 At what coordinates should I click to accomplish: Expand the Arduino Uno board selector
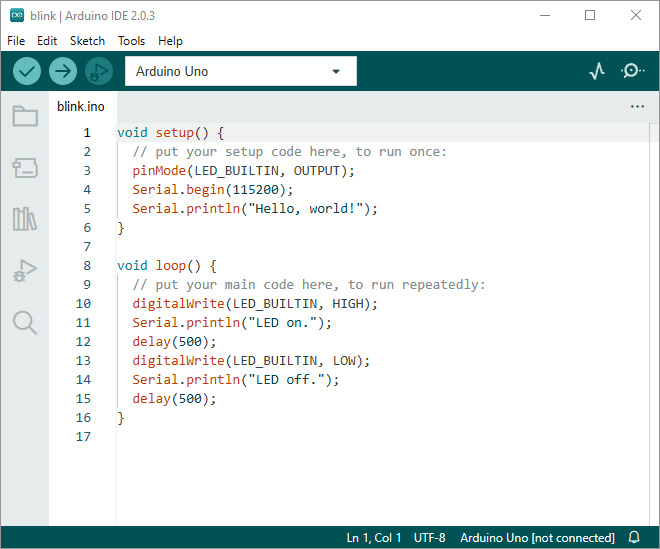click(241, 71)
